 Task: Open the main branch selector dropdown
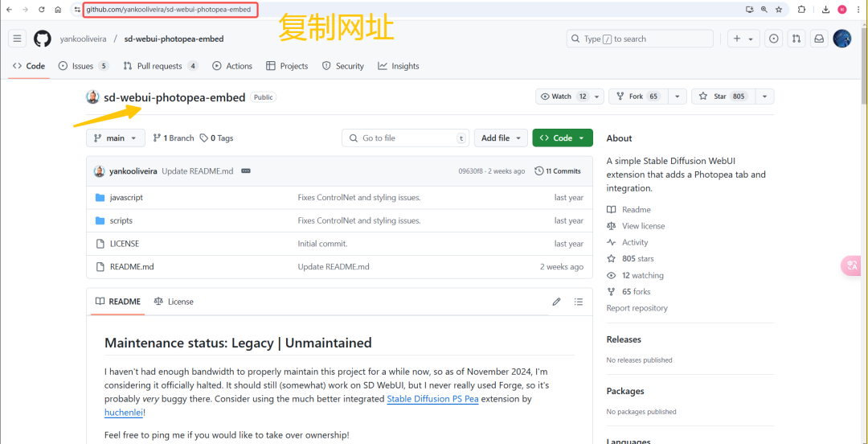click(116, 138)
